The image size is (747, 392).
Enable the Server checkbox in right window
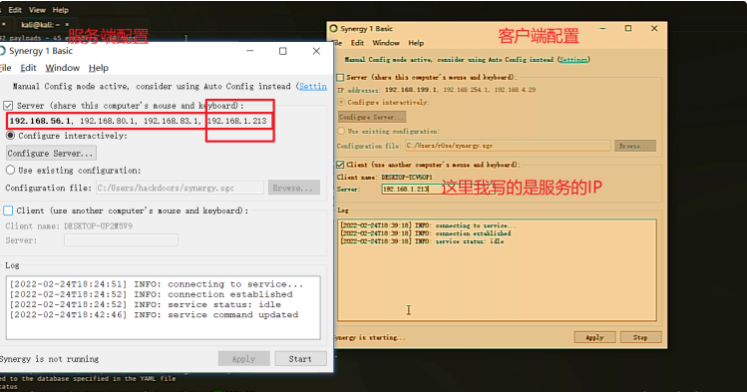pos(340,77)
